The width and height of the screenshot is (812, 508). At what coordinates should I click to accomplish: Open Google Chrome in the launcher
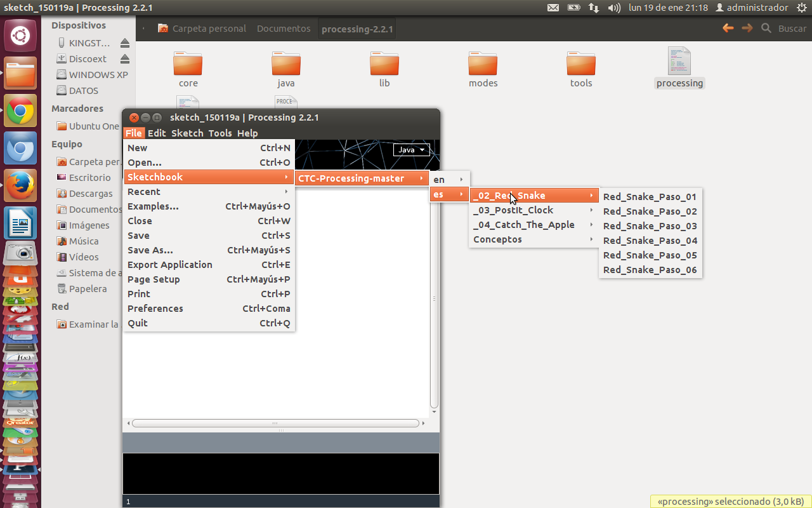coord(20,112)
